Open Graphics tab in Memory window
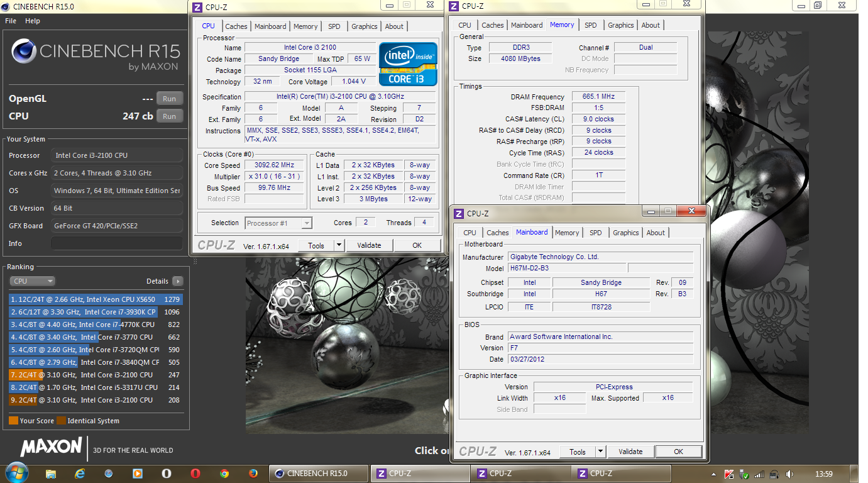Screen dimensions: 868x483 coord(621,25)
